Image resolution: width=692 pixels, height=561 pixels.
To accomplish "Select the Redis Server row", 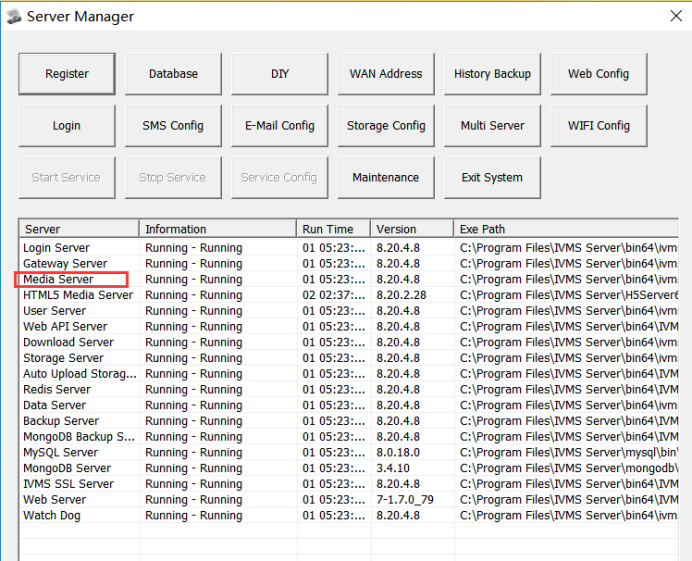I will 349,390.
